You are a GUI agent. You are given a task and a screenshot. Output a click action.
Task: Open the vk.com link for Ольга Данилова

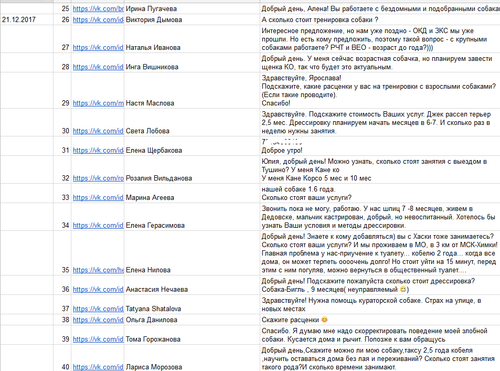click(98, 320)
